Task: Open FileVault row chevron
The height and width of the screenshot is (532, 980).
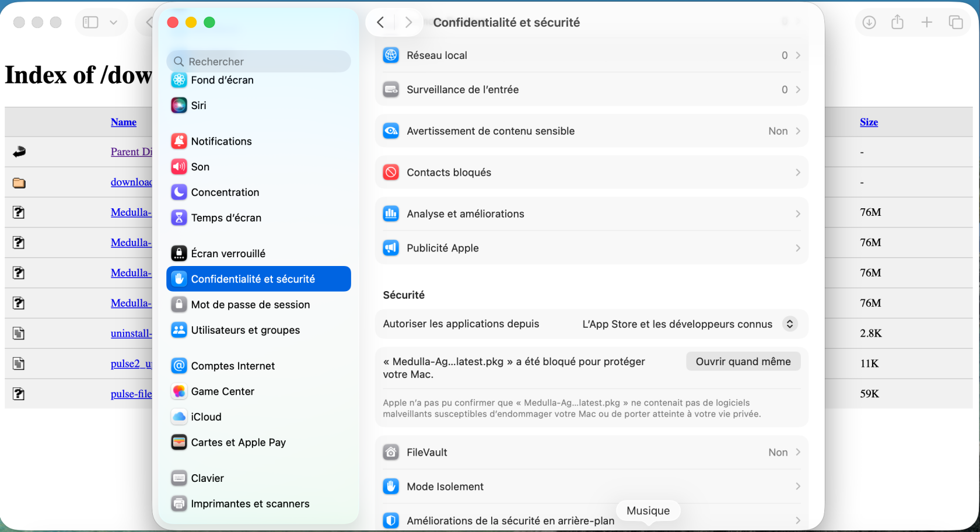Action: (798, 452)
